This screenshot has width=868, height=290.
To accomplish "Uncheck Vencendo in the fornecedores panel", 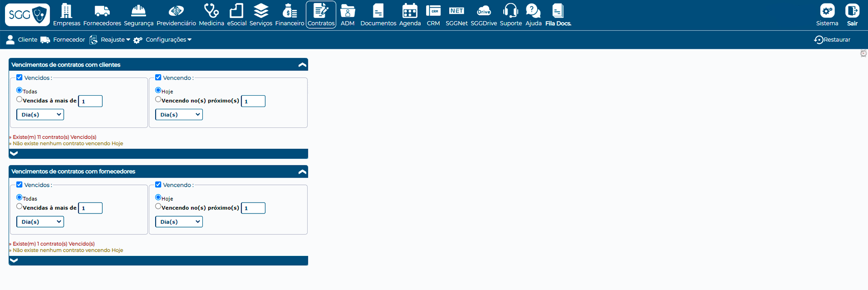I will click(158, 184).
